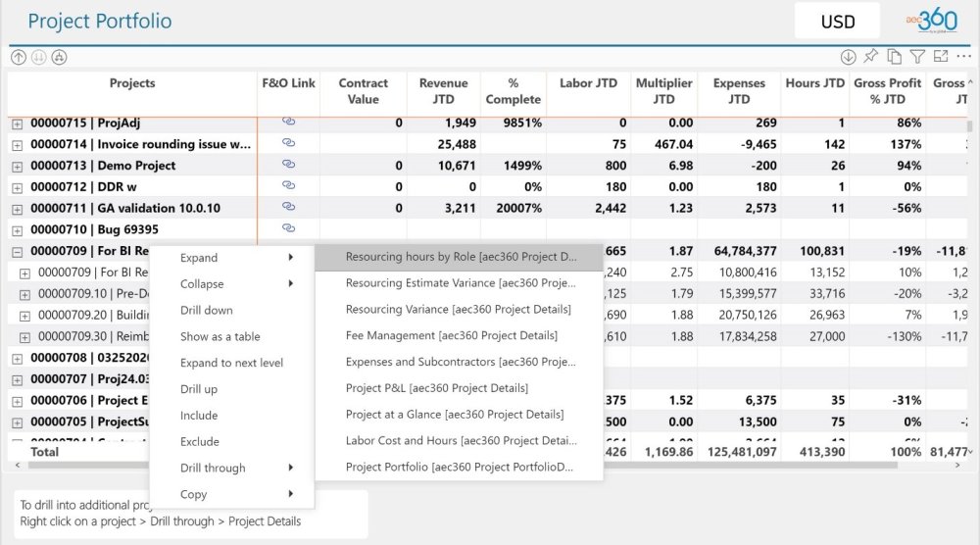Expand row 00000710 Bug 69395
980x545 pixels.
(x=17, y=230)
